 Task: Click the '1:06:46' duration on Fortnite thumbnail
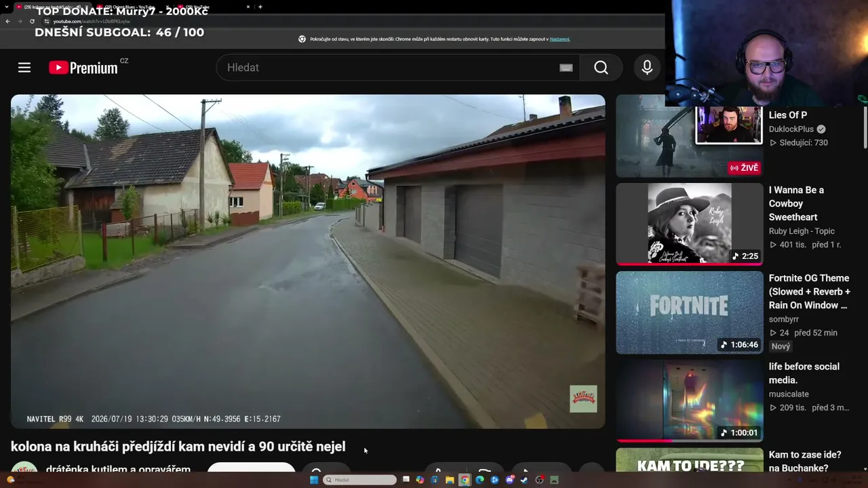(x=738, y=345)
